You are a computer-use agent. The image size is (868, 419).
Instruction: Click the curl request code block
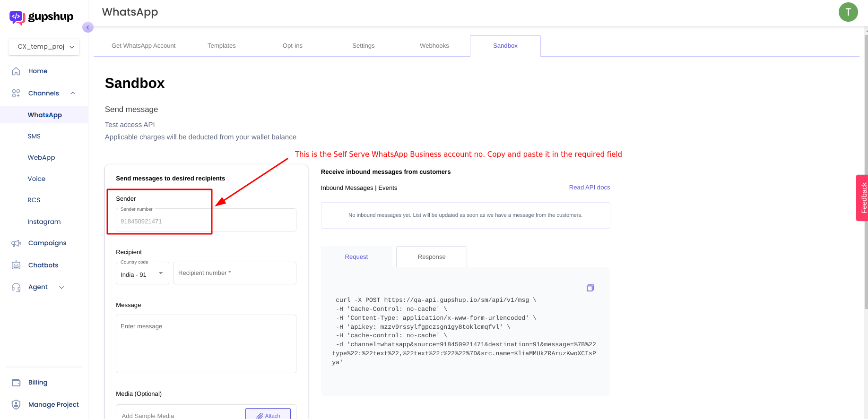tap(465, 331)
